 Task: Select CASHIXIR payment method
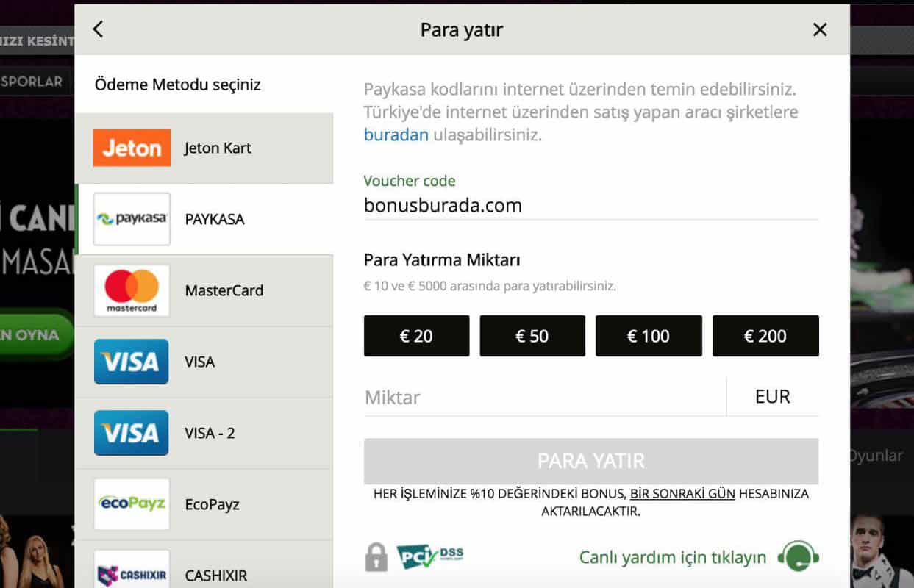[x=204, y=564]
